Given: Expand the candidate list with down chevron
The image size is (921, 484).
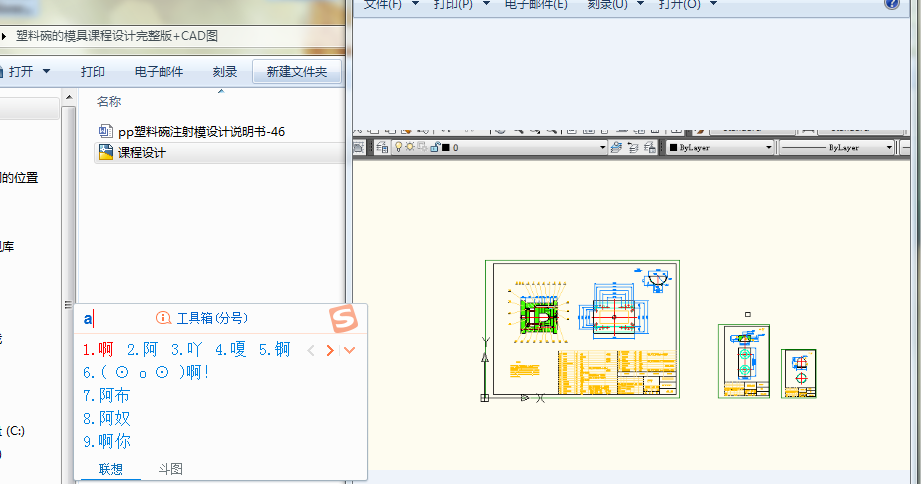Looking at the screenshot, I should [349, 350].
